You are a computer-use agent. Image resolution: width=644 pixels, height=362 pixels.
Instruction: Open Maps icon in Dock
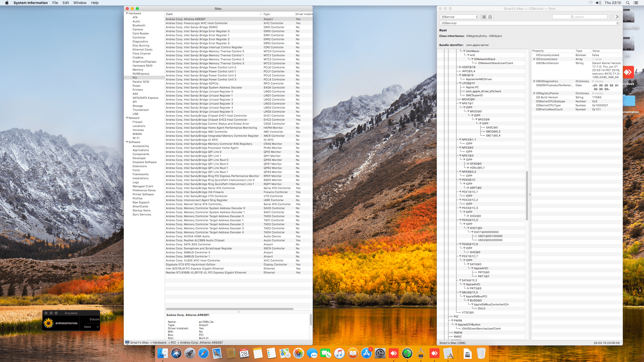pyautogui.click(x=285, y=353)
